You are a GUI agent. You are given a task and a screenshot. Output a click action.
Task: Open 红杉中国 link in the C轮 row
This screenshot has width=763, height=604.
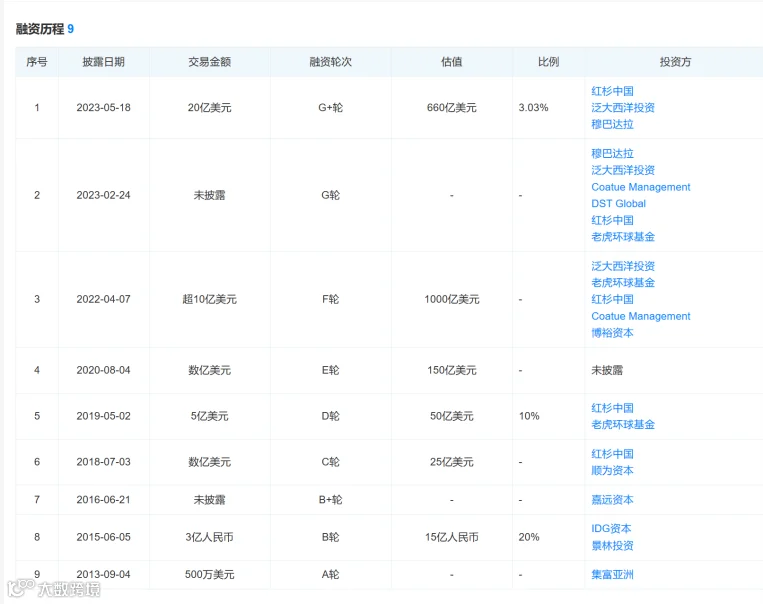click(x=612, y=454)
